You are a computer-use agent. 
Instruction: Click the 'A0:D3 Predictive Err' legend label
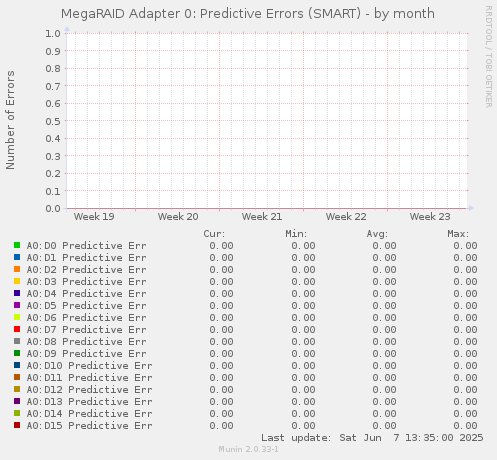(86, 282)
